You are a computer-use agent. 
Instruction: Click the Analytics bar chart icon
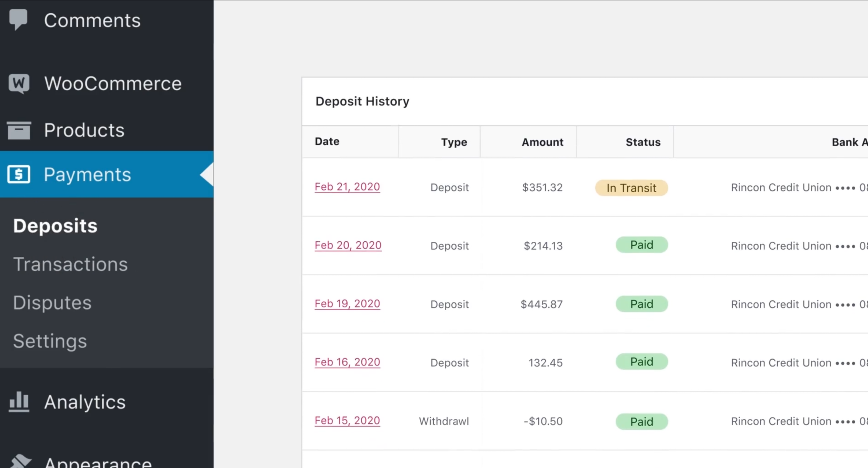click(19, 402)
